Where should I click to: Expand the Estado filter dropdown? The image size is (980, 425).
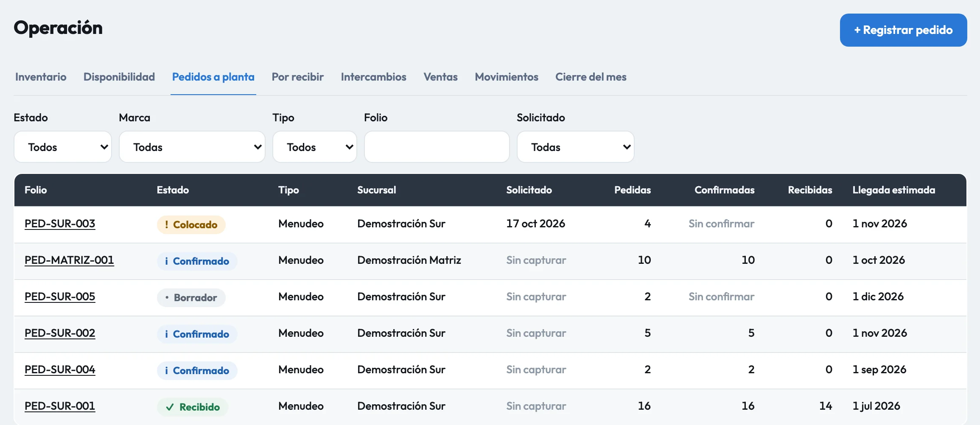[x=63, y=147]
